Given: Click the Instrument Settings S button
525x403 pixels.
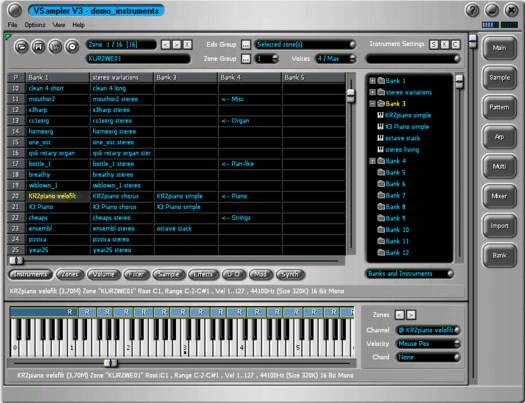Looking at the screenshot, I should [434, 45].
